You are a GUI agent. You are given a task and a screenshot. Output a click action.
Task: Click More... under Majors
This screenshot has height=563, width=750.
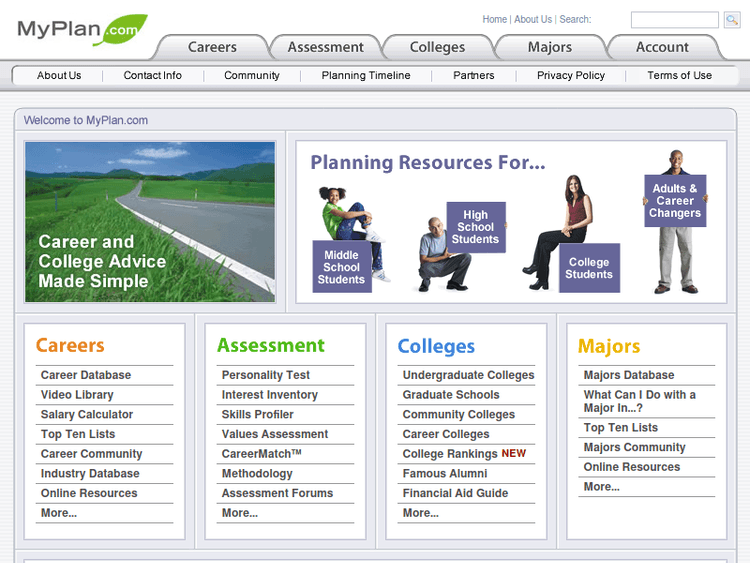(601, 486)
